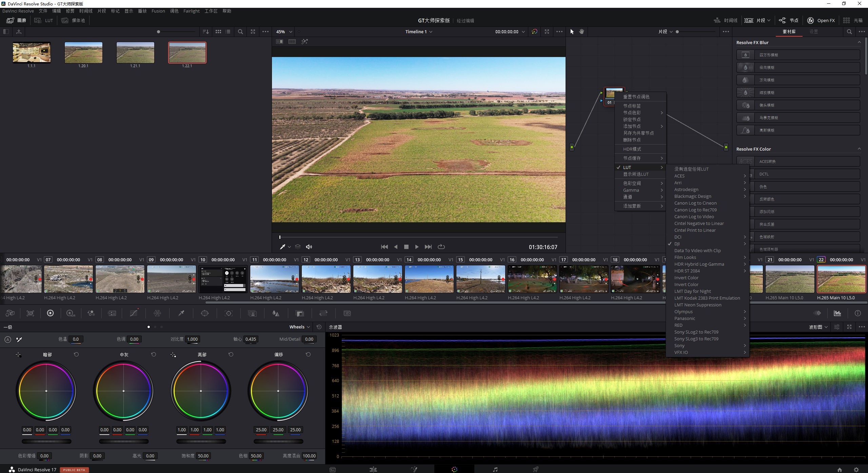Toggle the loop playback button

[441, 247]
